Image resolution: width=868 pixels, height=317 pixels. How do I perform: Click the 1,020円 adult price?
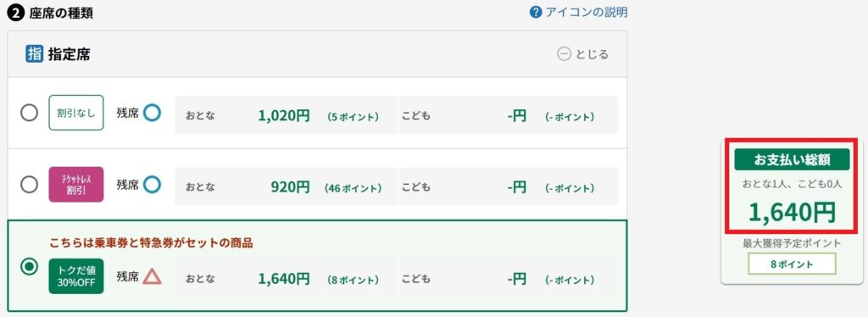pyautogui.click(x=283, y=115)
